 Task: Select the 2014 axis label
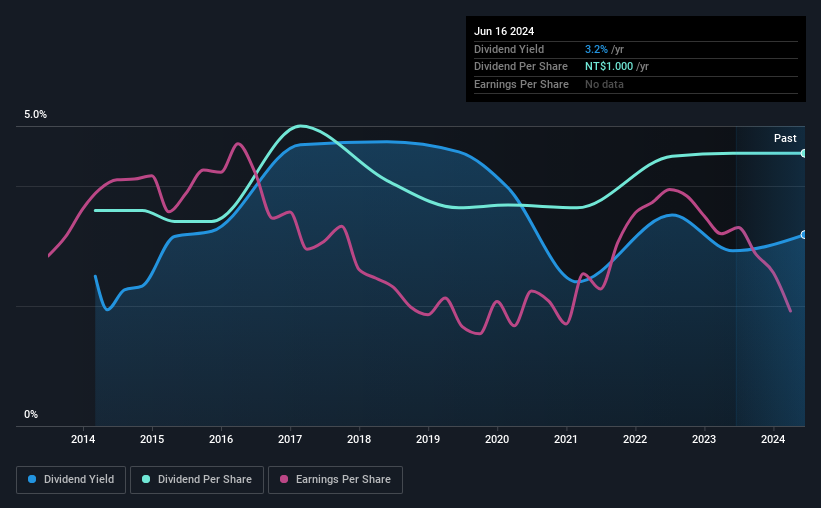(83, 439)
